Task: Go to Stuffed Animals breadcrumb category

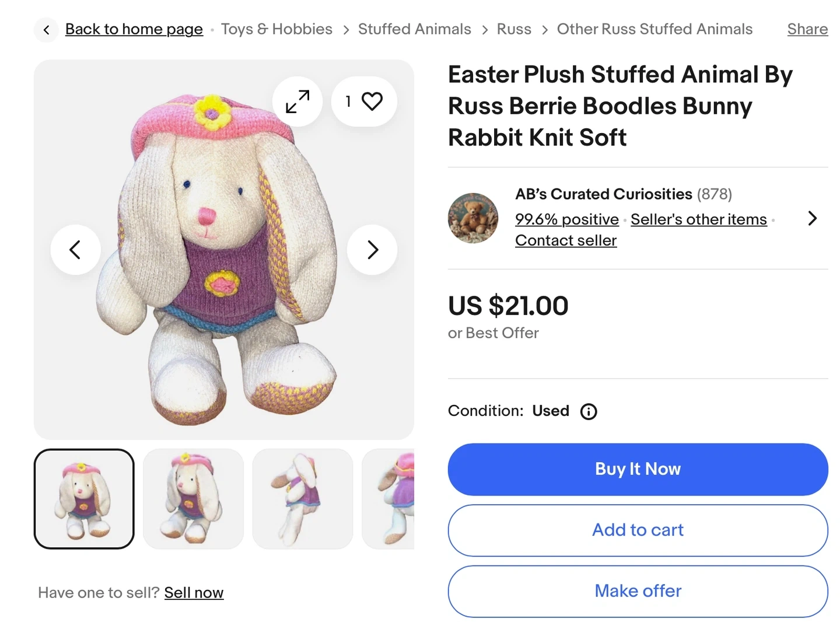Action: point(414,29)
